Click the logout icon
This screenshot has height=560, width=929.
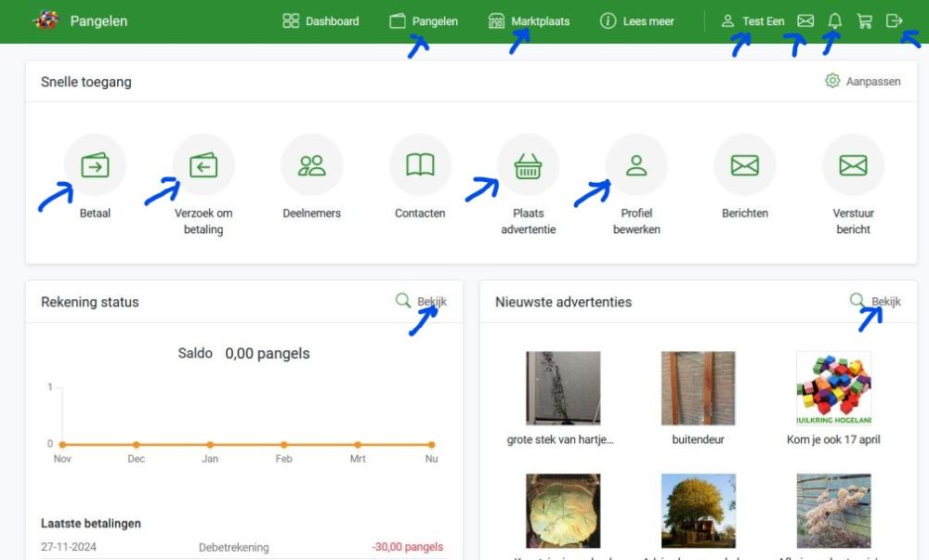coord(894,21)
